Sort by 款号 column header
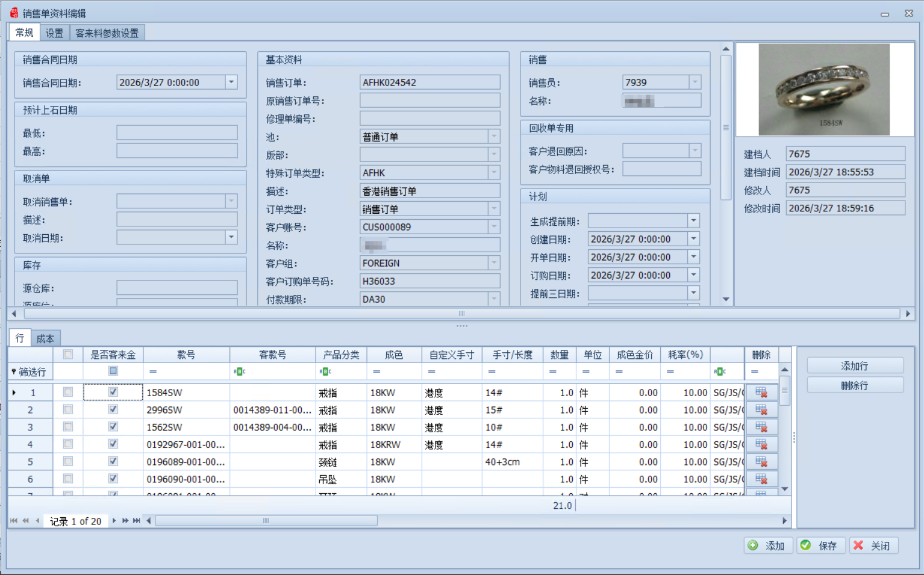Image resolution: width=924 pixels, height=575 pixels. pyautogui.click(x=186, y=355)
